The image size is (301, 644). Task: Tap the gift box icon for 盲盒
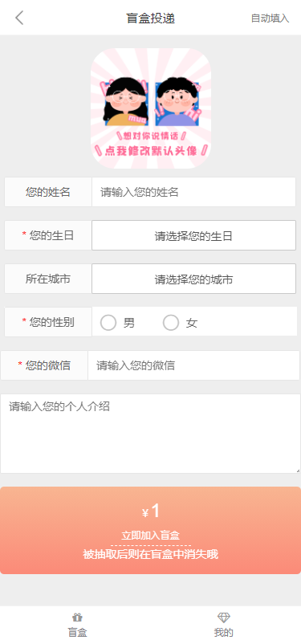tap(77, 617)
